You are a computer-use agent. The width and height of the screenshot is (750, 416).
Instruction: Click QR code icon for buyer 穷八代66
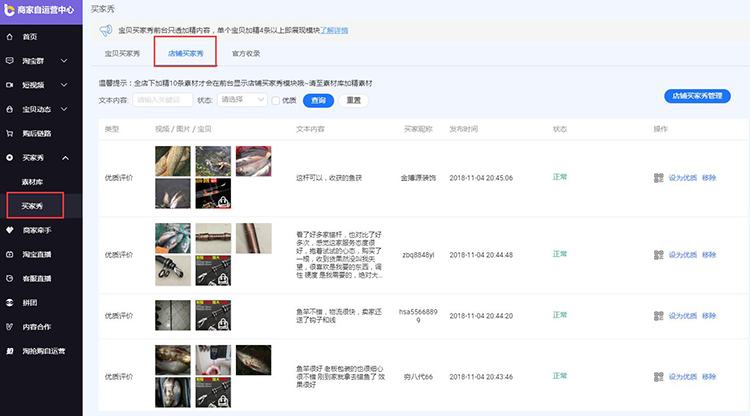tap(659, 376)
